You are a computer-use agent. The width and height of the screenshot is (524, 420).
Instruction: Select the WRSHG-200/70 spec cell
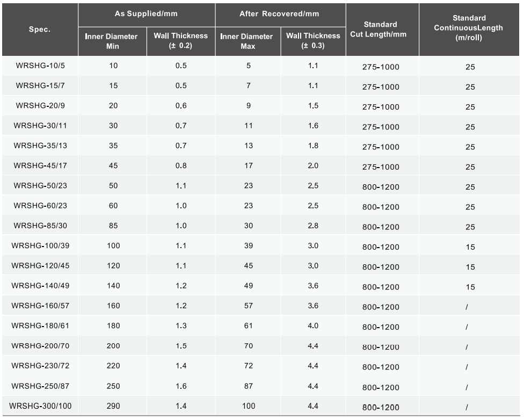40,346
